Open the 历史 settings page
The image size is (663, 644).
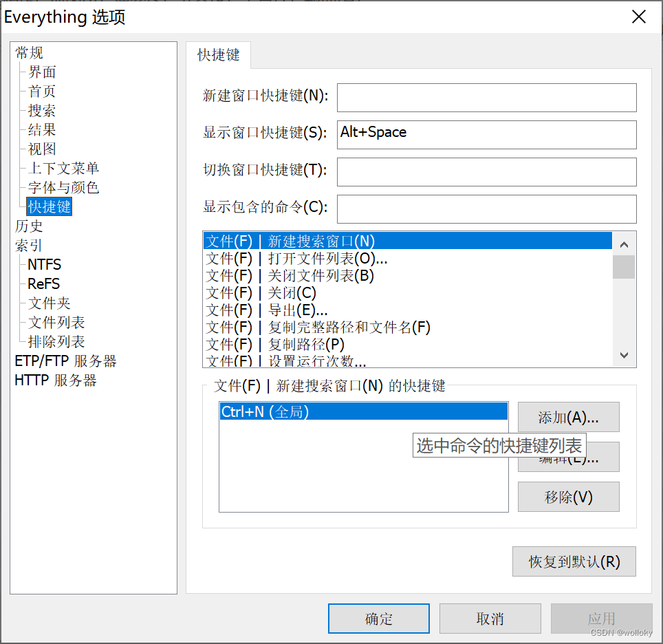pyautogui.click(x=29, y=226)
